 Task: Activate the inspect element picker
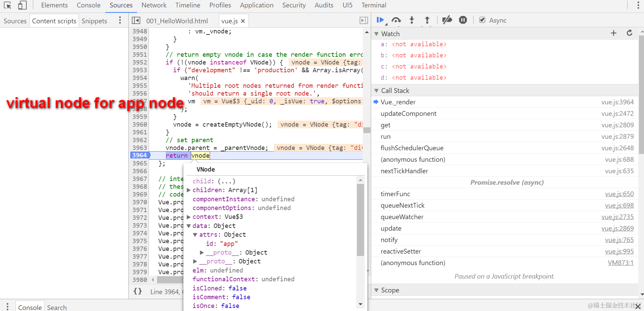pyautogui.click(x=7, y=5)
